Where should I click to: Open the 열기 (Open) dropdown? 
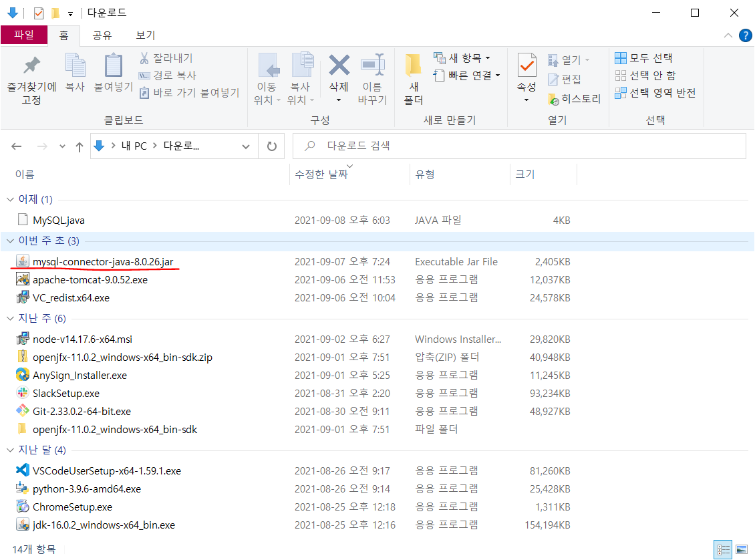coord(588,60)
